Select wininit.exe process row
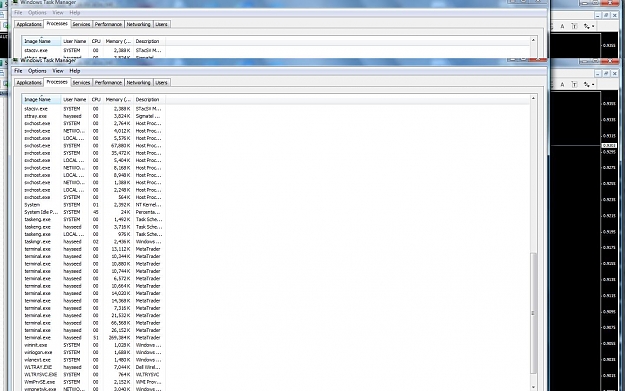Viewport: 625px width, 391px height. click(94, 345)
